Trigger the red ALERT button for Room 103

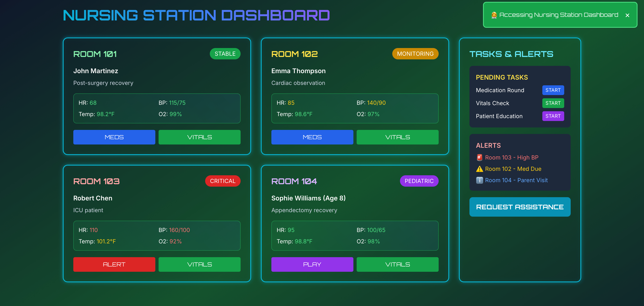[114, 264]
